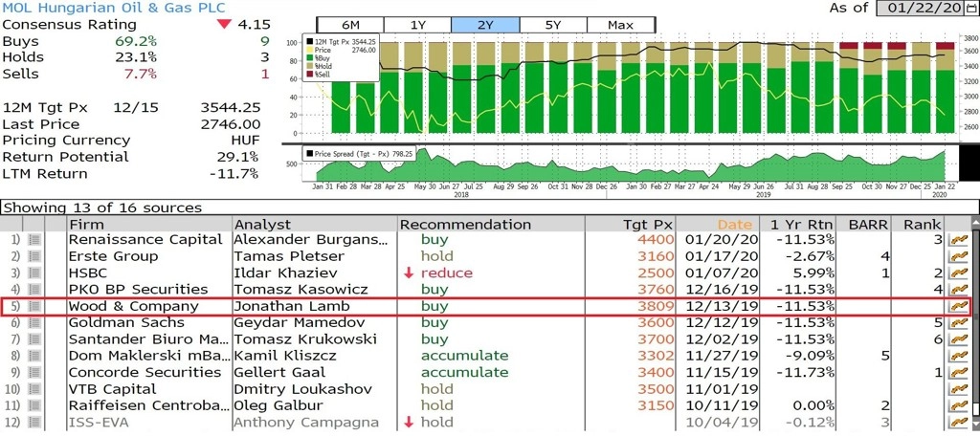Click the report list icon for Dom Maklerski mBank
Viewport: 980px width, 436px height.
click(x=34, y=356)
